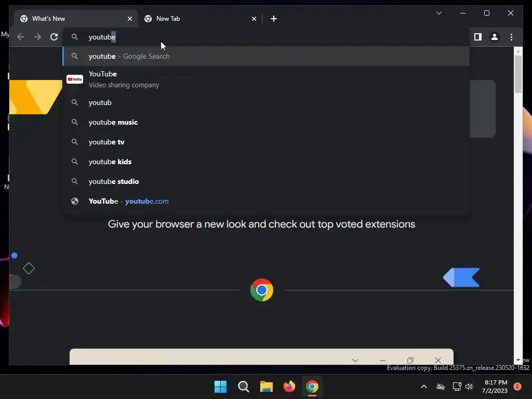Open File Explorer from the taskbar

pyautogui.click(x=267, y=387)
